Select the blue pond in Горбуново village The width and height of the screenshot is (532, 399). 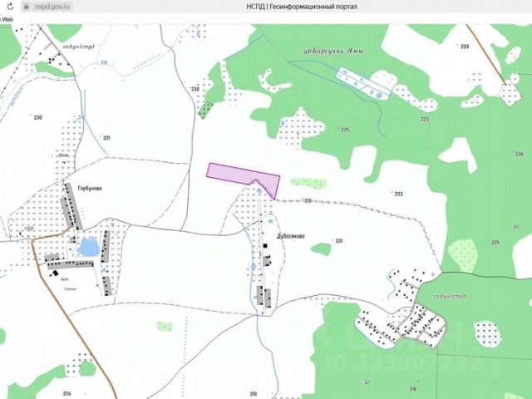(88, 248)
